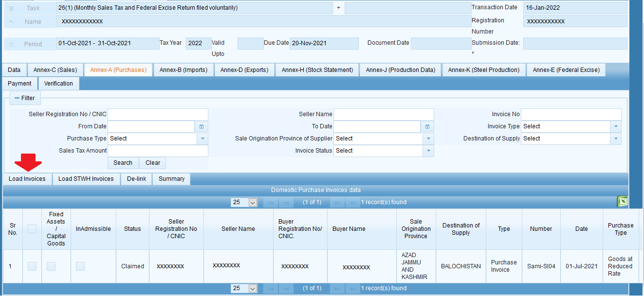Viewport: 644px width, 296px height.
Task: Focus the Invoice No filter field
Action: (571, 114)
